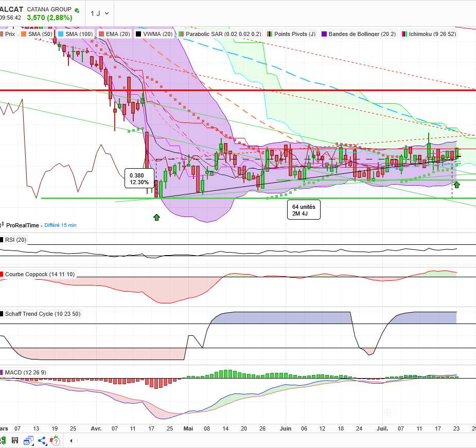Screen dimensions: 476x448
Task: Toggle the SMA (50) indicator legend
Action: [x=40, y=34]
